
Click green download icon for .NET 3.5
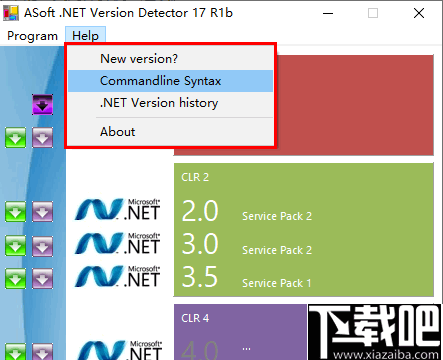[15, 278]
